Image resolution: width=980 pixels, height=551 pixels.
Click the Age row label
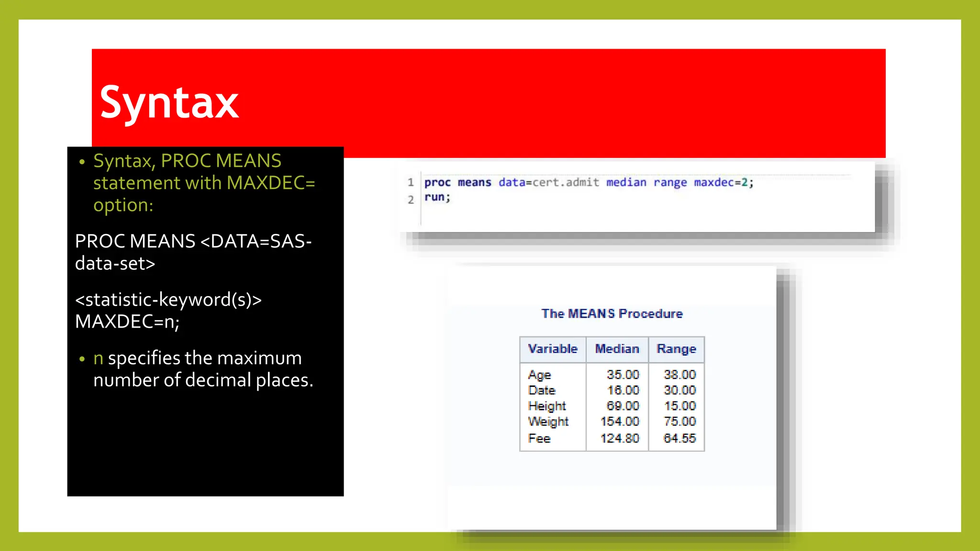[x=539, y=375]
